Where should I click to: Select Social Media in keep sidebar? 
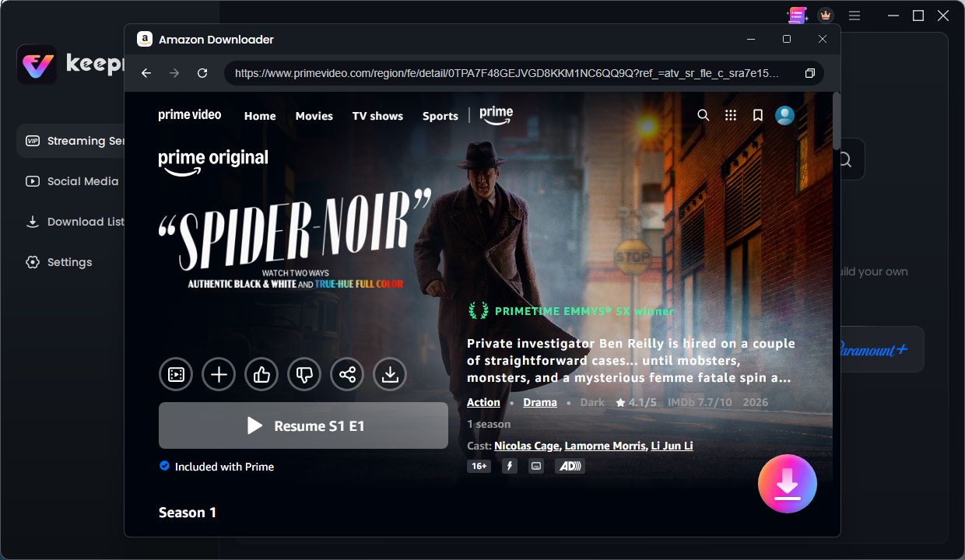[x=72, y=181]
